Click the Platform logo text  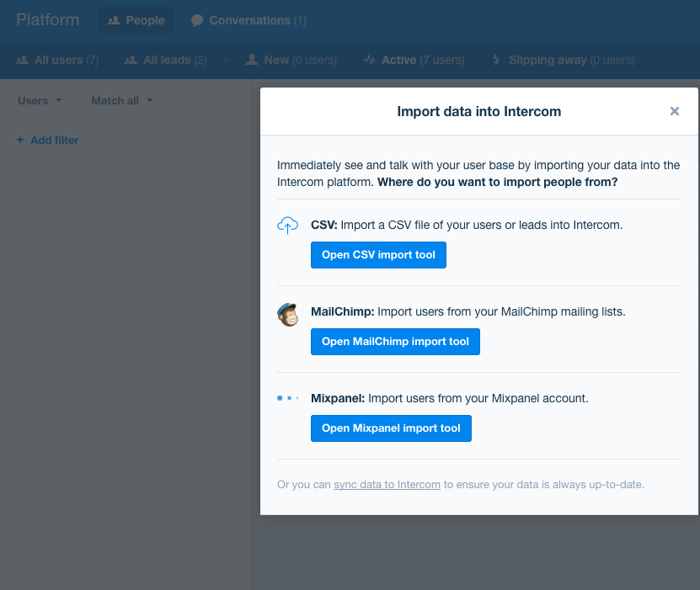[48, 19]
